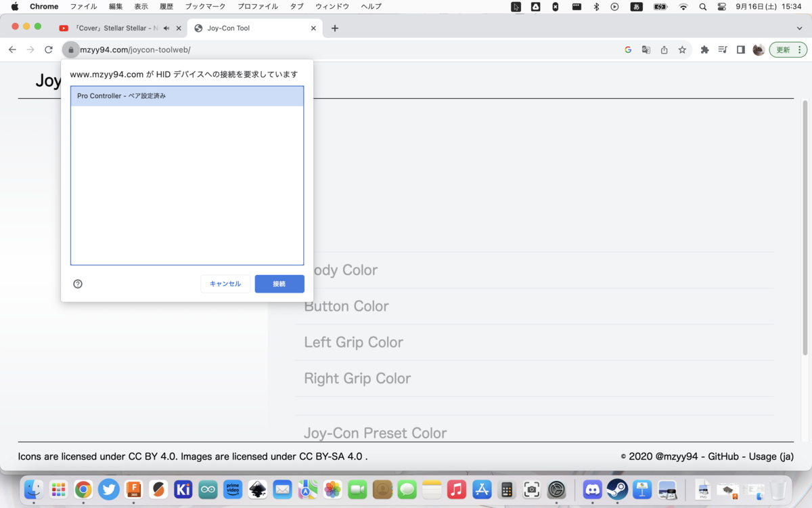The height and width of the screenshot is (508, 812).
Task: Open Prime Video from the Dock
Action: click(233, 489)
